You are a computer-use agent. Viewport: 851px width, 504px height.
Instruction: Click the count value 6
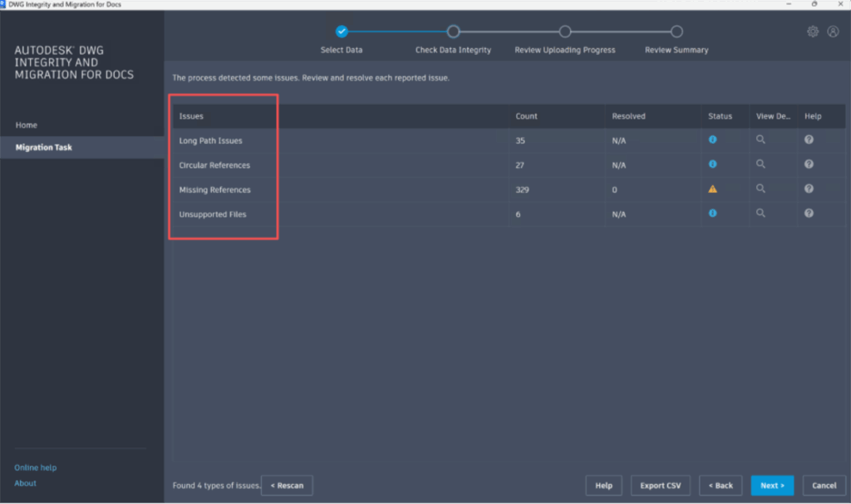(x=518, y=214)
